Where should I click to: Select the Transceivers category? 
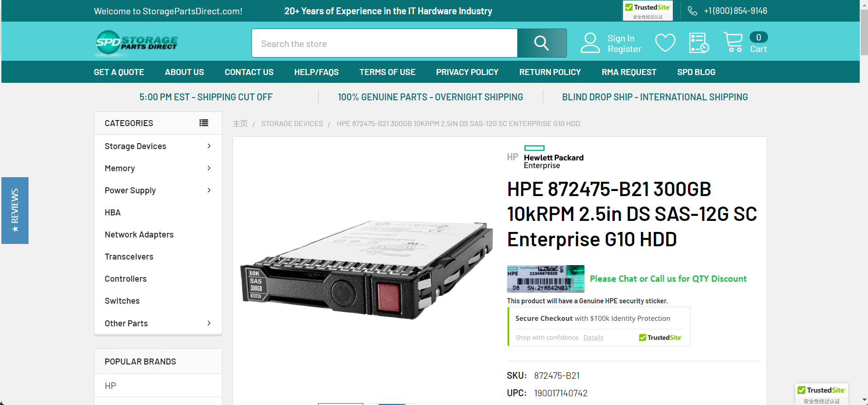[129, 256]
